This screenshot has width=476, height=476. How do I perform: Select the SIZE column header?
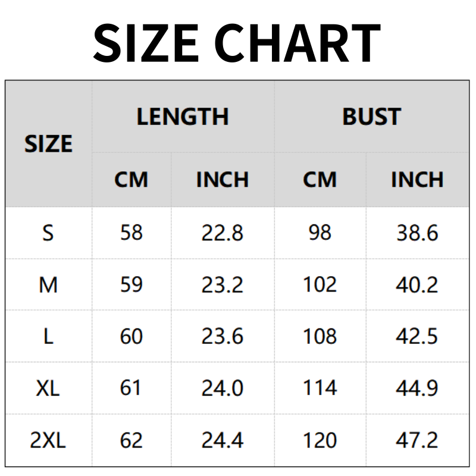[x=48, y=144]
